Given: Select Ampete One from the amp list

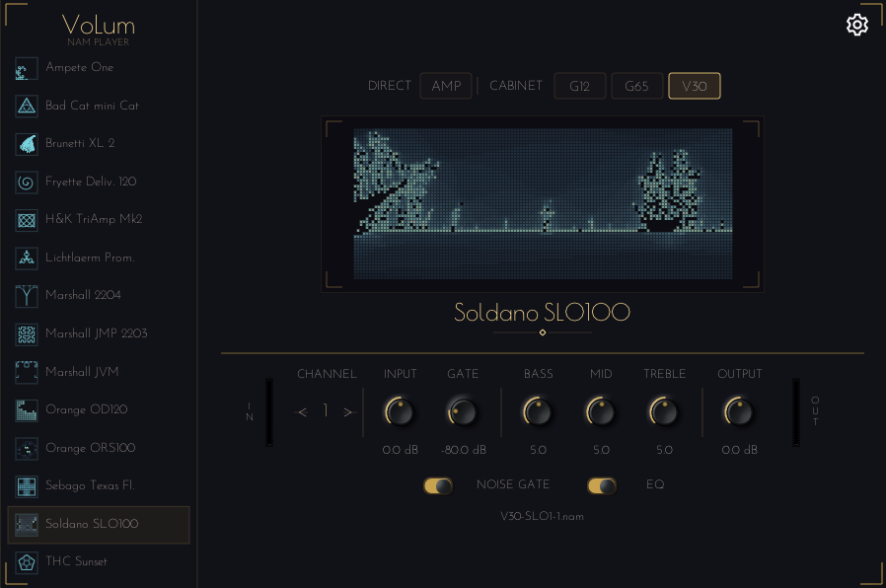Looking at the screenshot, I should click(99, 68).
